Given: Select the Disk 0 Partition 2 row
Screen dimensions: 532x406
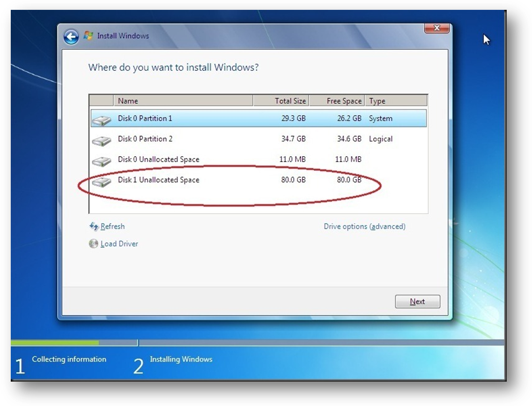Looking at the screenshot, I should pos(259,139).
